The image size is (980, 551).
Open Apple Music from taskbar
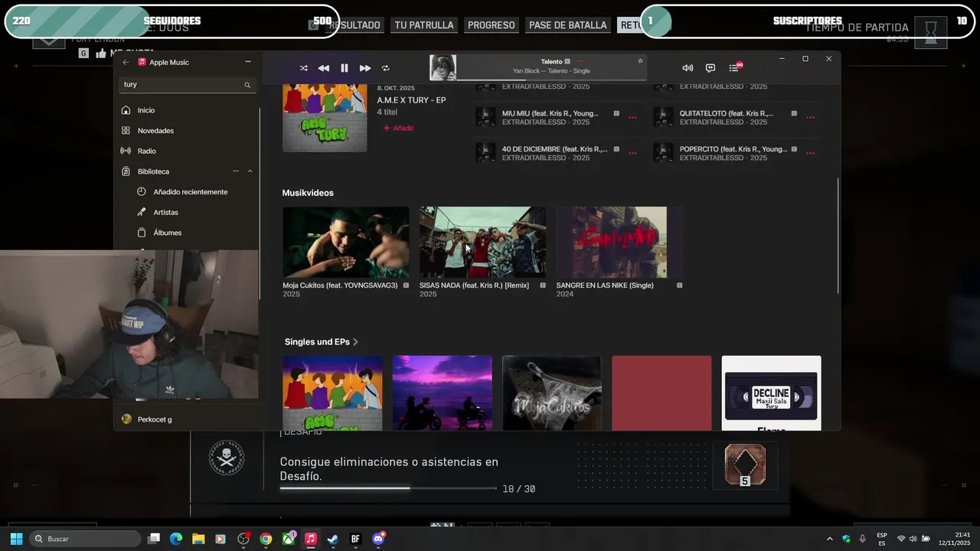[310, 539]
